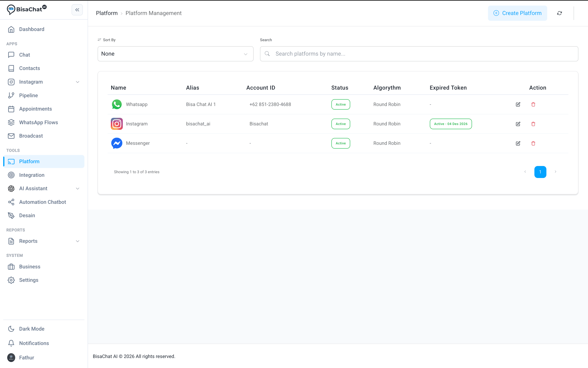Screen dimensions: 588x368
Task: Open Automation Chatbot from sidebar
Action: pos(44,202)
